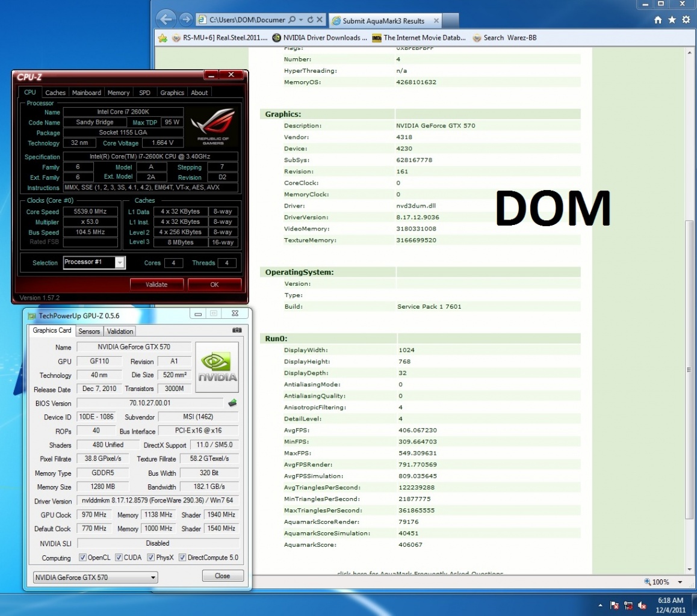
Task: Open the GPU selector dropdown in GPU-Z
Action: [153, 577]
